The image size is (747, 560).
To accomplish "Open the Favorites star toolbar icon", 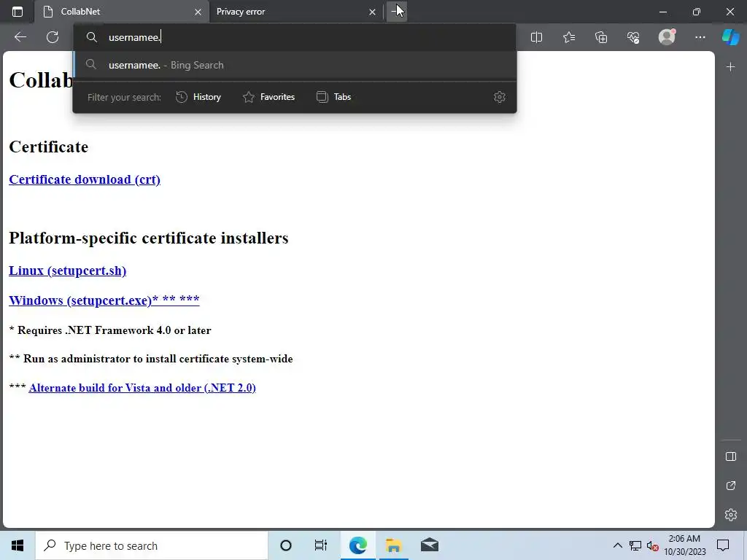I will 569,37.
